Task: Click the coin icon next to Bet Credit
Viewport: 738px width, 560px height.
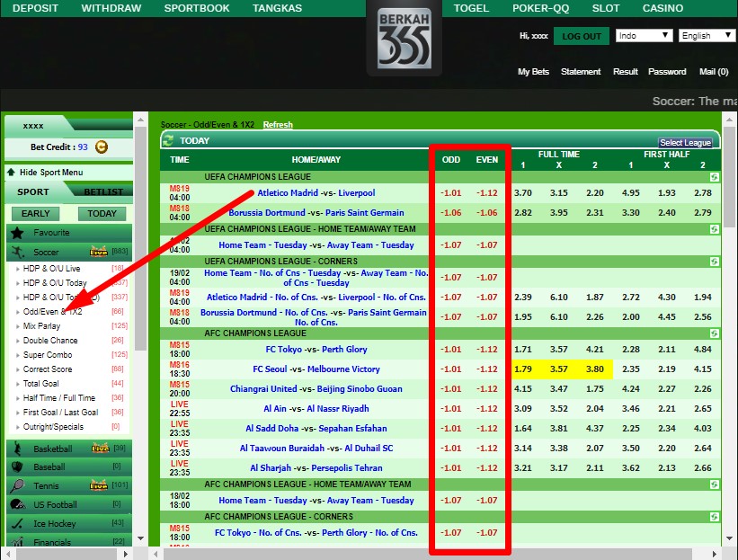Action: pos(102,147)
